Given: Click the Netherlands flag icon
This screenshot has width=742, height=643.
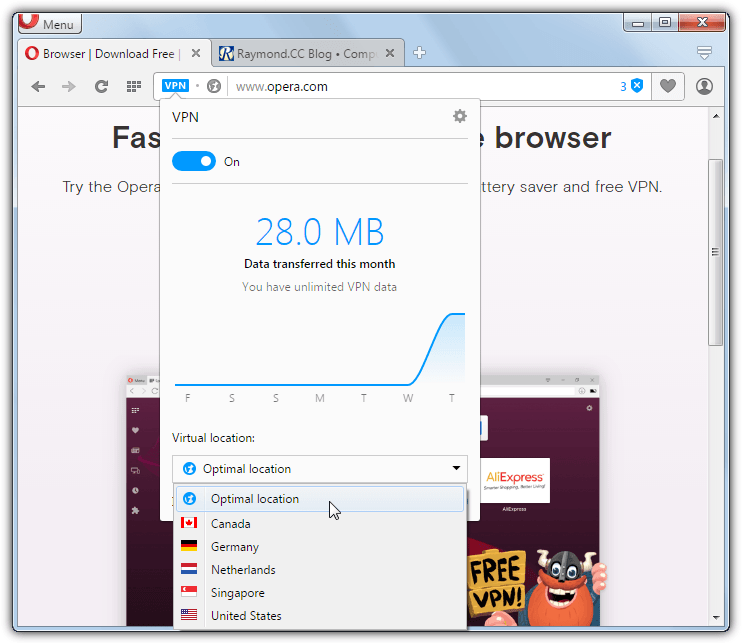Looking at the screenshot, I should (x=189, y=568).
